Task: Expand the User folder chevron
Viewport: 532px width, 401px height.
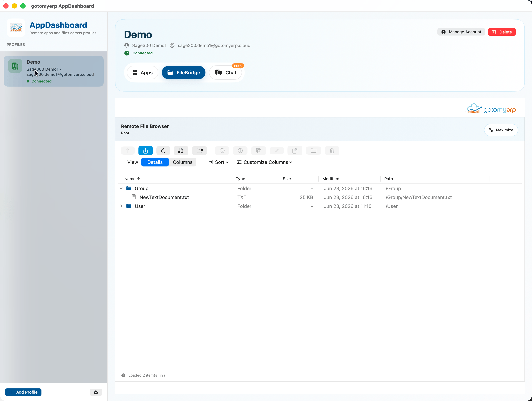Action: click(x=121, y=206)
